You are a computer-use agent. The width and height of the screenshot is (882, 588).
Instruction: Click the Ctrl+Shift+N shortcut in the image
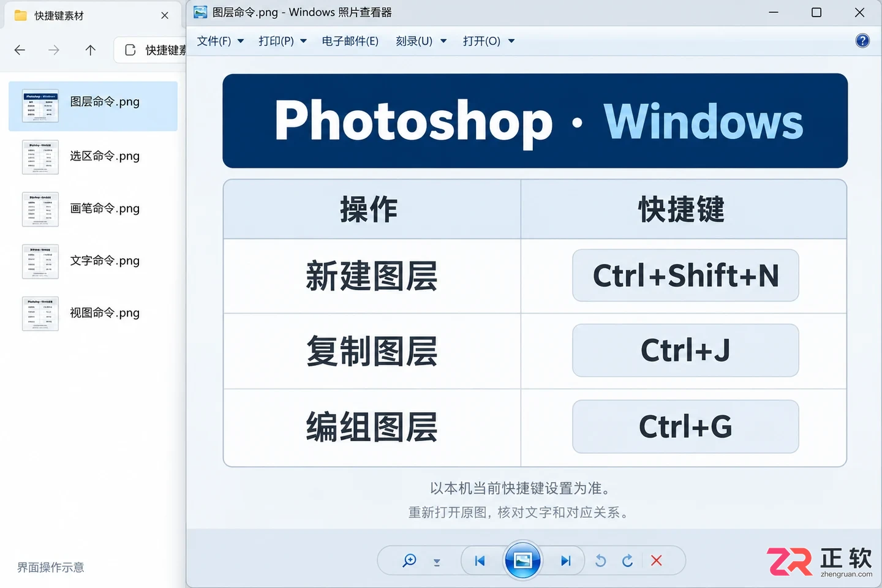[685, 275]
